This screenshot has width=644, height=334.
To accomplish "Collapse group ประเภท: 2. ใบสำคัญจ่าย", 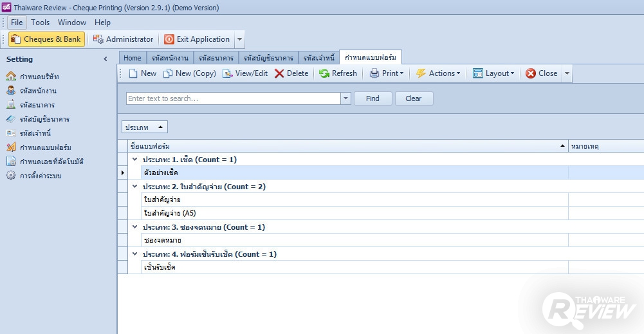I will coord(134,186).
